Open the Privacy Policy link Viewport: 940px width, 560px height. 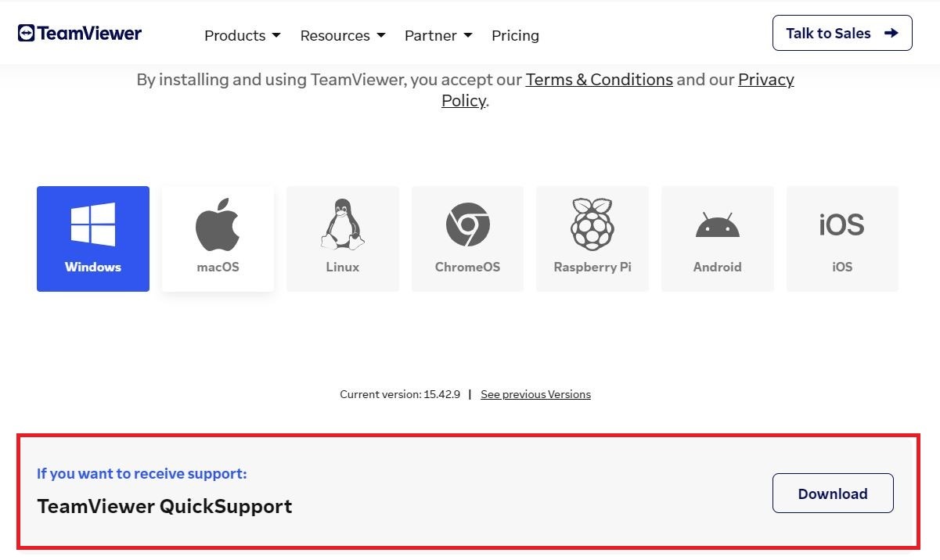[765, 80]
